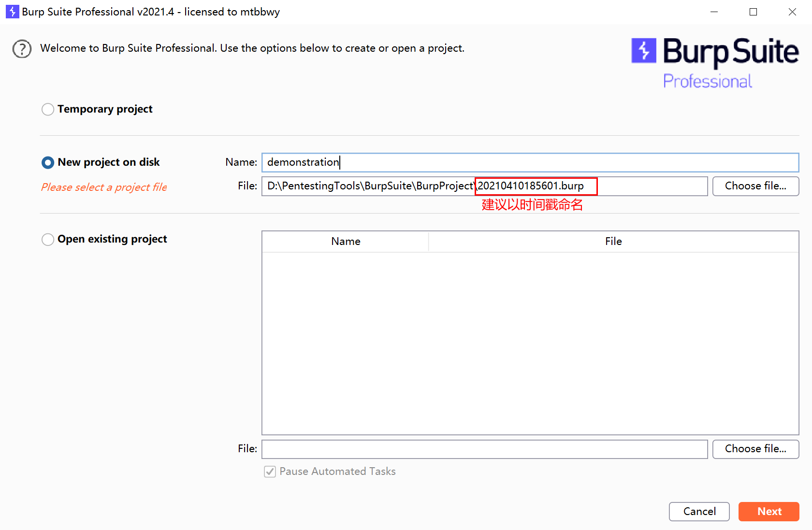Click the project Name input field
Viewport: 812px width, 530px height.
click(530, 162)
